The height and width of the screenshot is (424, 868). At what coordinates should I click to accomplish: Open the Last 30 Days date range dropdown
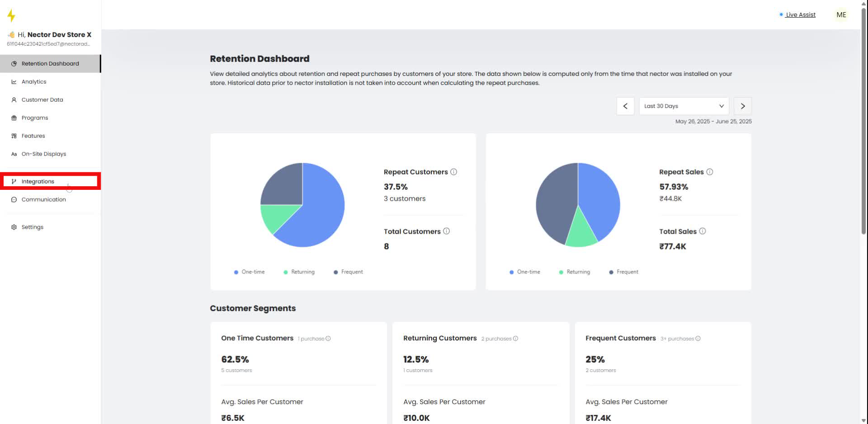pyautogui.click(x=684, y=106)
